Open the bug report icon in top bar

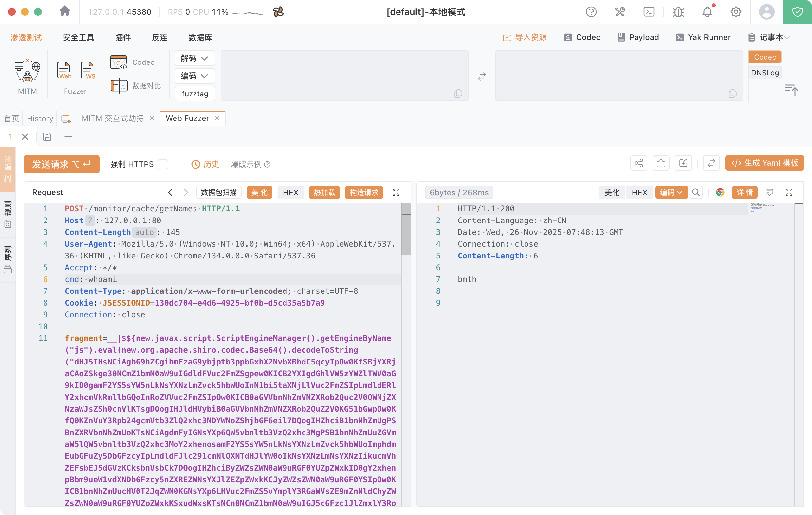click(x=678, y=12)
